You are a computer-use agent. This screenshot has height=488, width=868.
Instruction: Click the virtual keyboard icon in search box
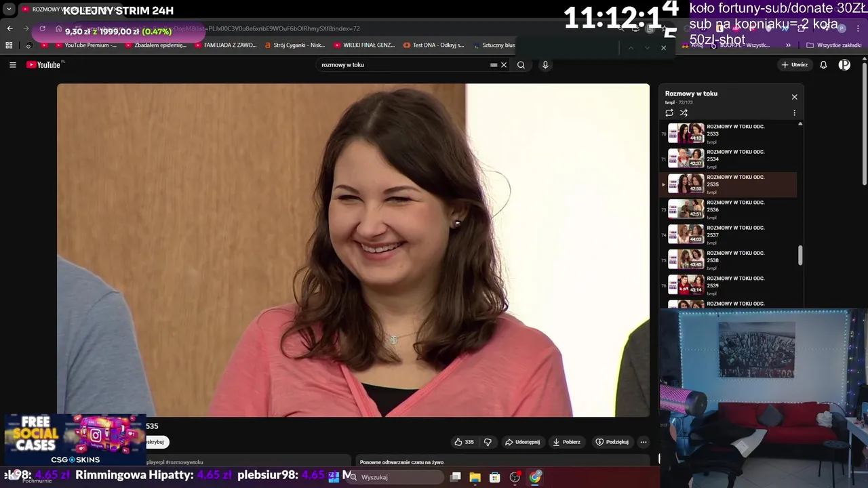494,65
